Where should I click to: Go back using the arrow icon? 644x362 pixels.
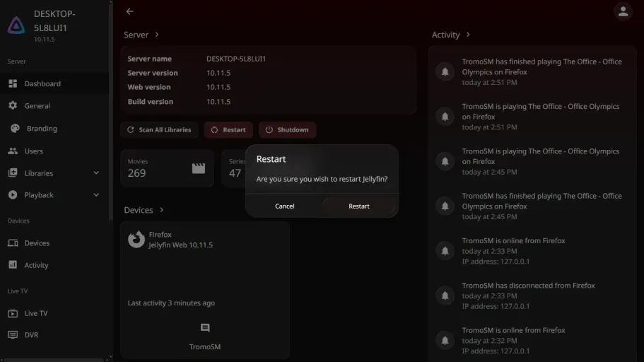[130, 11]
